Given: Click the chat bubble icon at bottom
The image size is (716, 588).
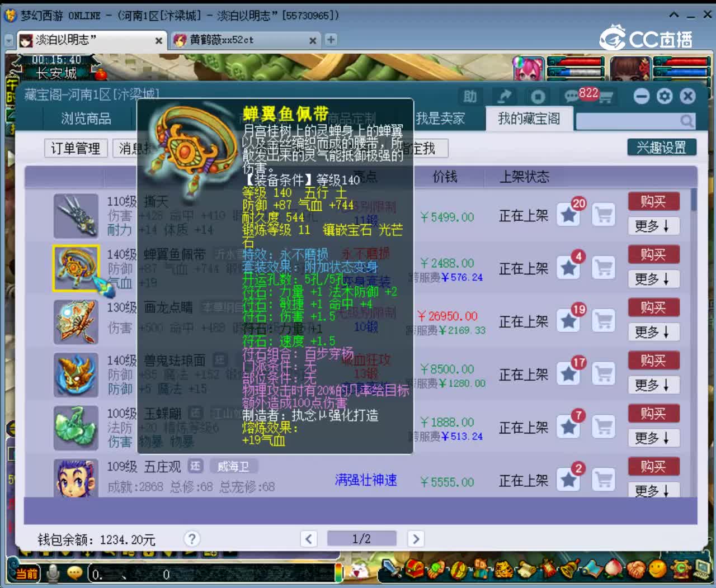Looking at the screenshot, I should coord(75,573).
